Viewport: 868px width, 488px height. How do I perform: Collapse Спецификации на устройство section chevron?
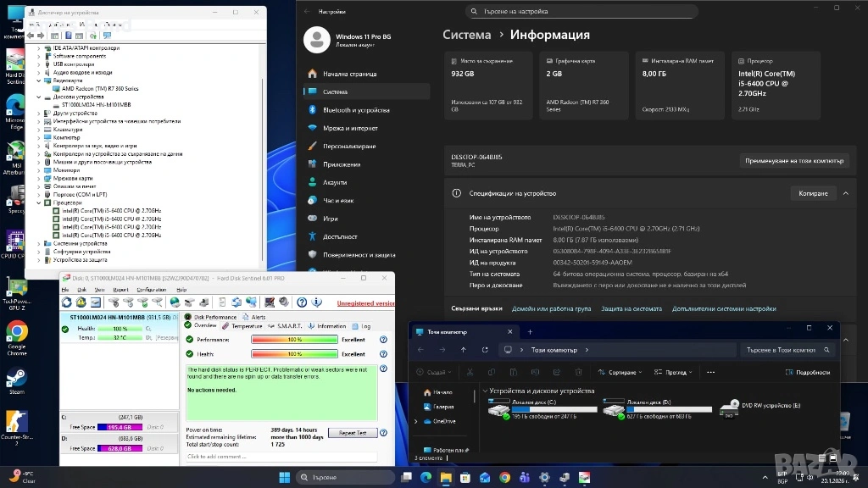click(845, 193)
